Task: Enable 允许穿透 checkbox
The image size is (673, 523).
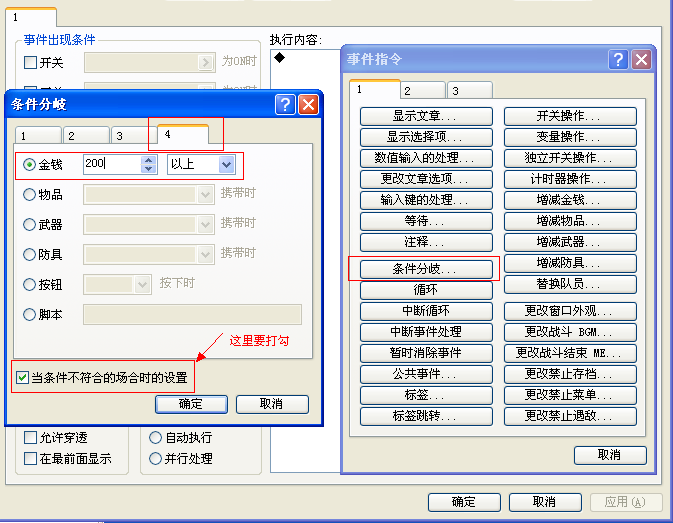Action: pyautogui.click(x=30, y=438)
